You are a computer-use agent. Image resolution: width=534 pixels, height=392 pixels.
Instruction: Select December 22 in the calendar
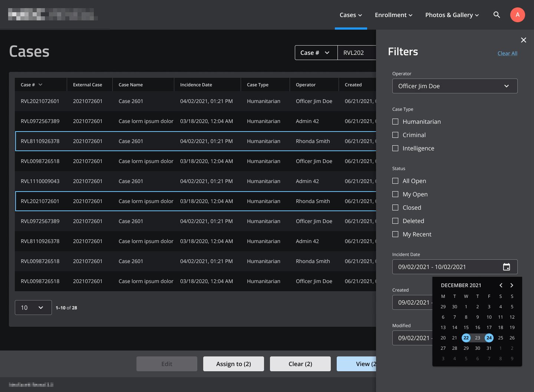(x=466, y=338)
